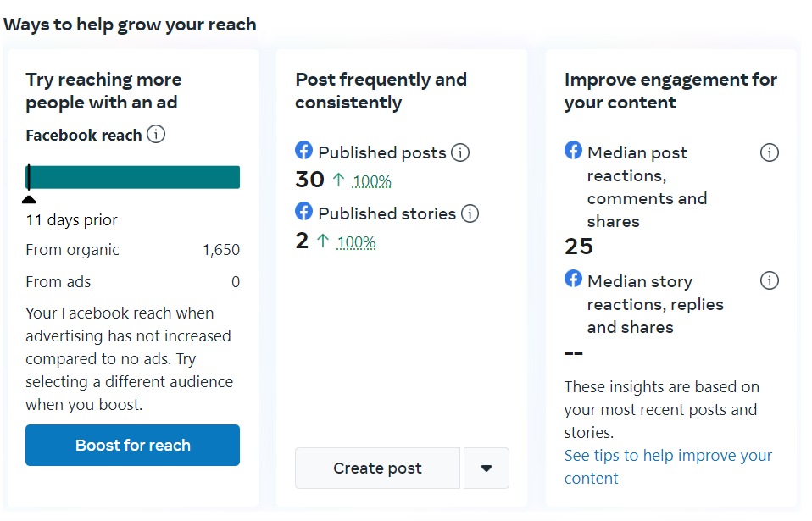Click the teal Facebook reach bar

tap(133, 177)
